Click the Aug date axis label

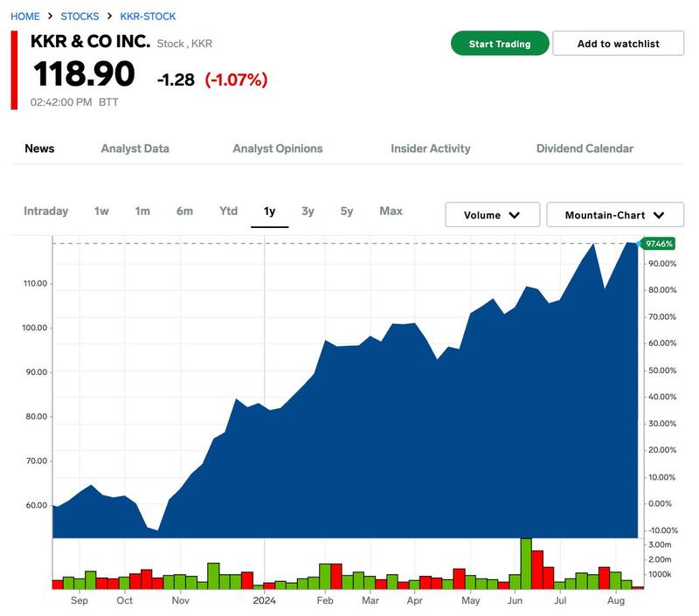click(x=616, y=600)
